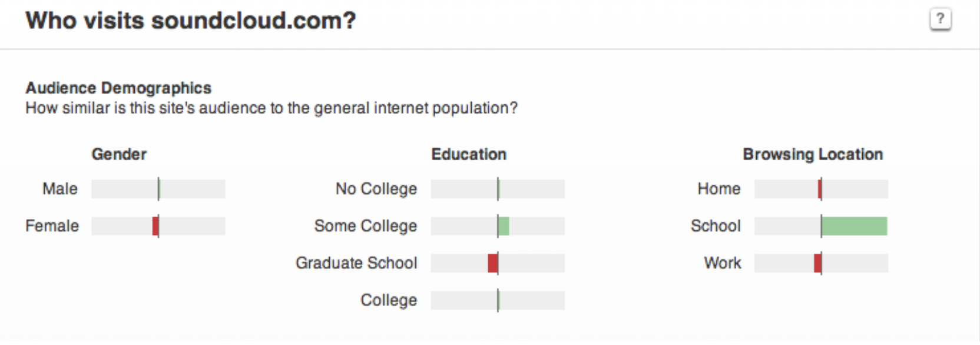The height and width of the screenshot is (345, 980).
Task: Click the general internet population question text
Action: click(272, 108)
